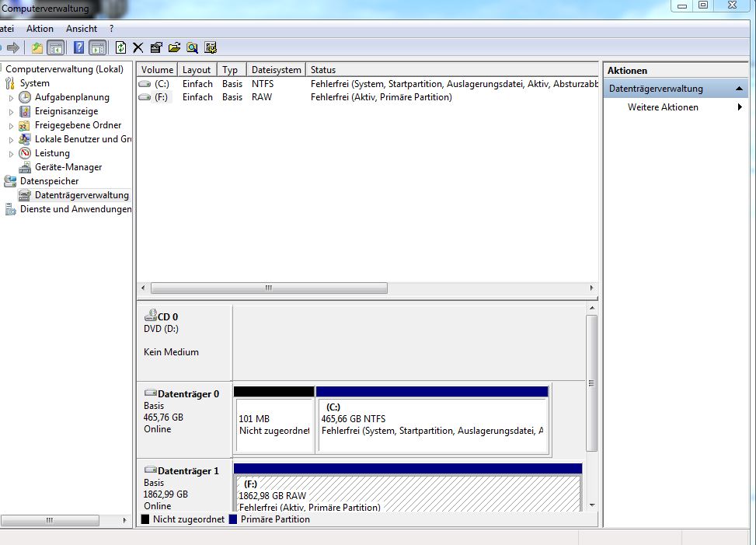Viewport: 756px width, 545px height.
Task: Sort by the Layout column header
Action: 197,69
